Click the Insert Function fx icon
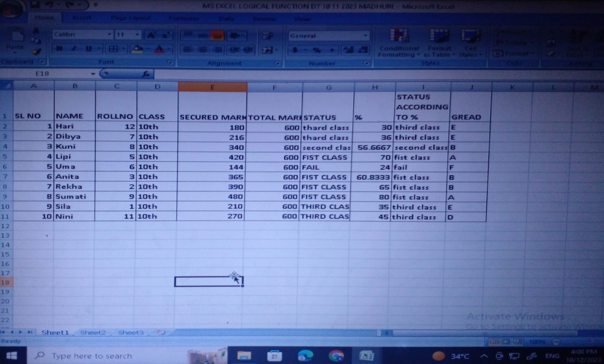Screen dimensions: 604x364 click(146, 74)
